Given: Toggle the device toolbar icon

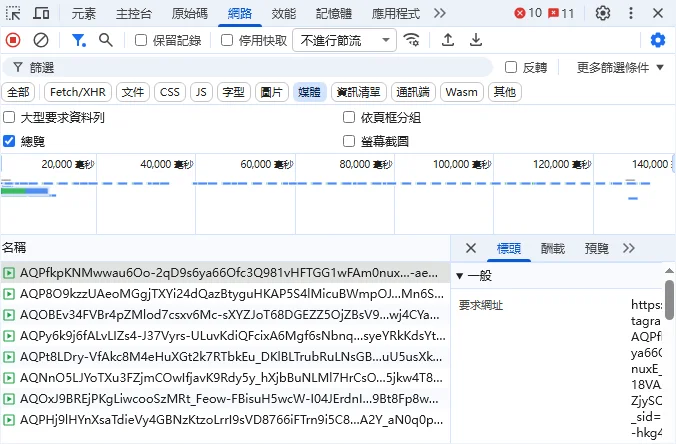Looking at the screenshot, I should tap(42, 13).
